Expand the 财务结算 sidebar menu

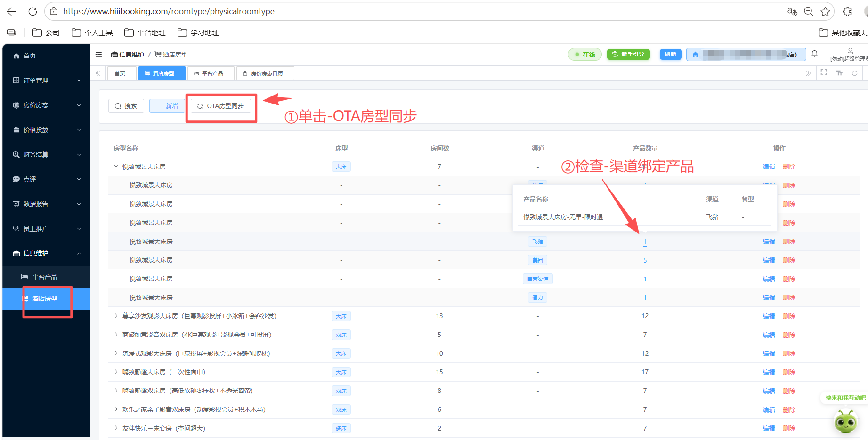pyautogui.click(x=46, y=154)
